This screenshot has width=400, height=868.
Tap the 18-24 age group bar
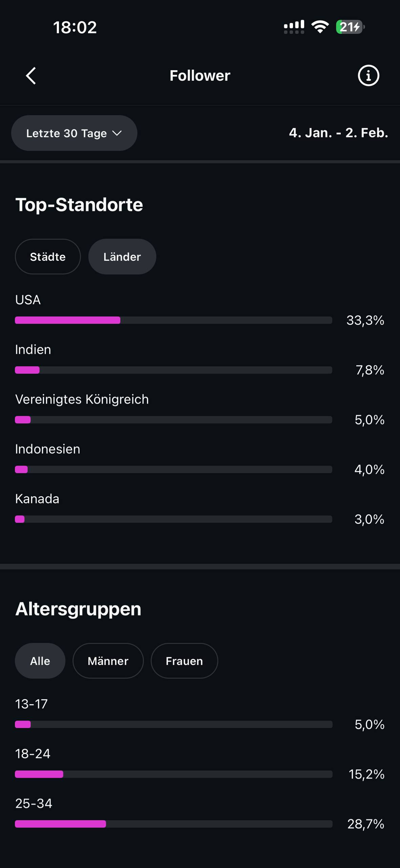[173, 774]
